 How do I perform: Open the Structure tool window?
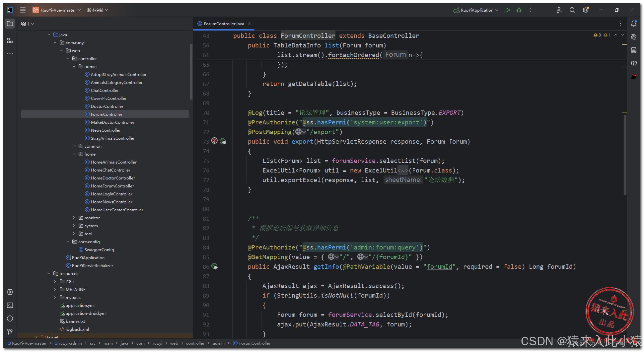10,40
